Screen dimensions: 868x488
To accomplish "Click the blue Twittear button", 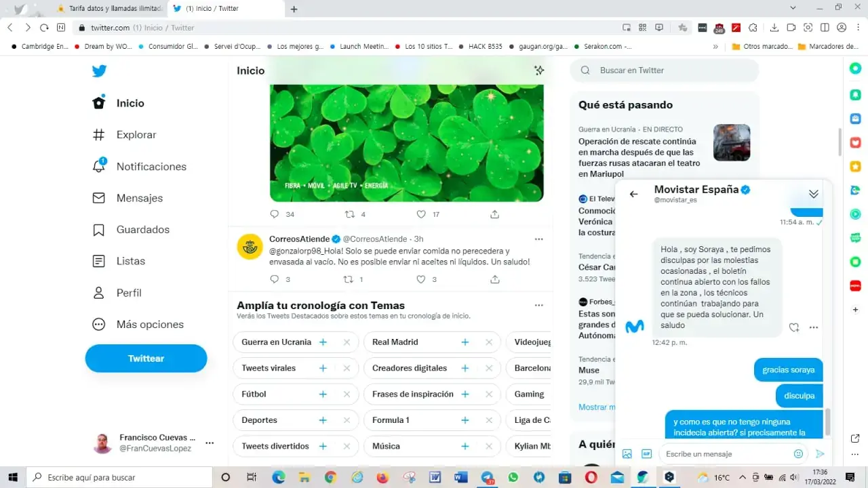I will (x=146, y=359).
